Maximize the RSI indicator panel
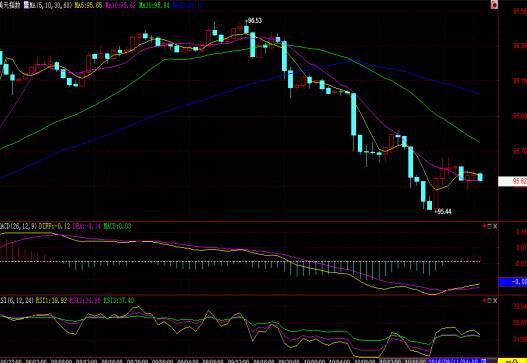 (490, 300)
